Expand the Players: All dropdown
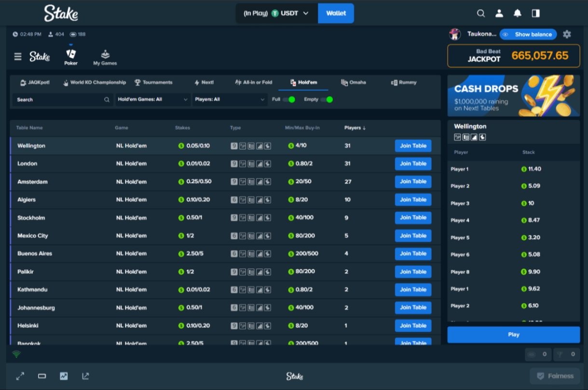 [x=230, y=99]
